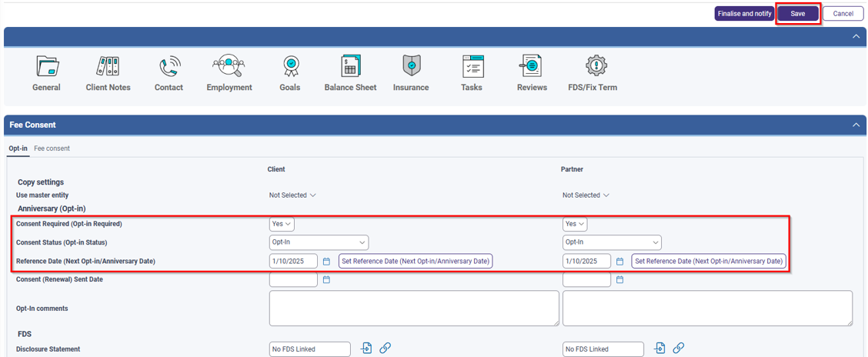Expand Client Use master entity dropdown
This screenshot has width=868, height=357.
click(x=292, y=195)
